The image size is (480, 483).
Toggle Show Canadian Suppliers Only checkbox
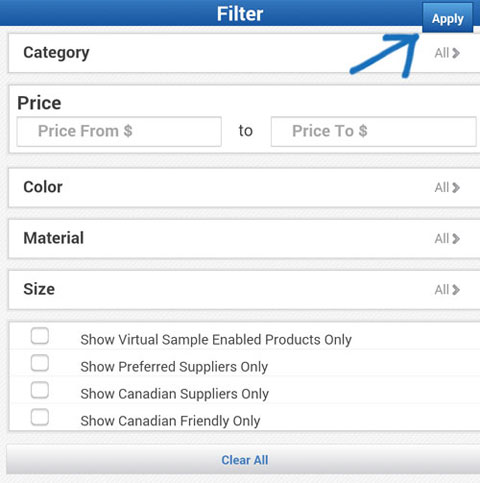pos(40,390)
